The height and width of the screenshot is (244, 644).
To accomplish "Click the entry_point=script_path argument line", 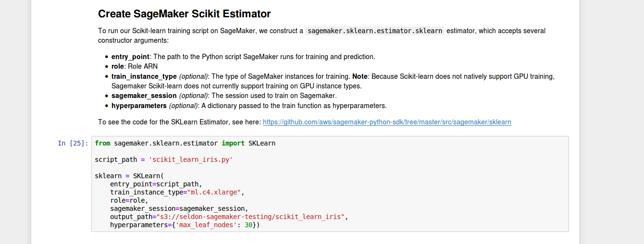I will tap(156, 184).
